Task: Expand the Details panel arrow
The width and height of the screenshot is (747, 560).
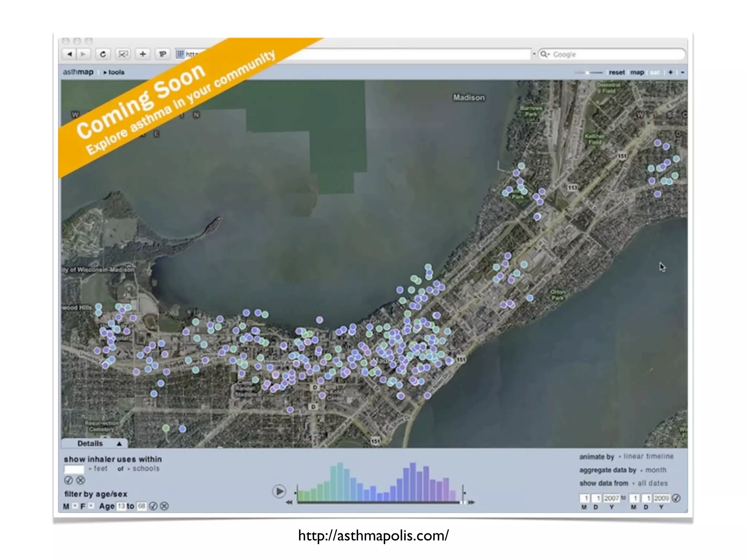Action: pyautogui.click(x=119, y=444)
